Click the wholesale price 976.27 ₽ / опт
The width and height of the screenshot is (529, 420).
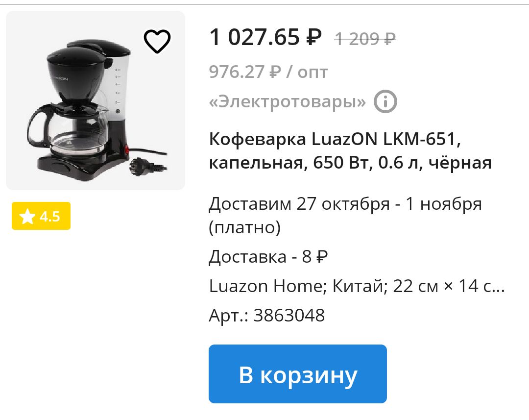[x=268, y=72]
